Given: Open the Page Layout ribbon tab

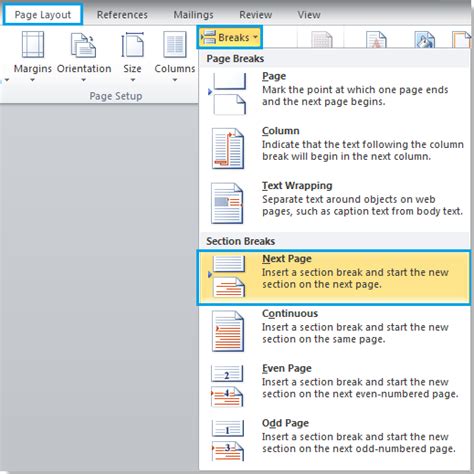Looking at the screenshot, I should tap(43, 15).
